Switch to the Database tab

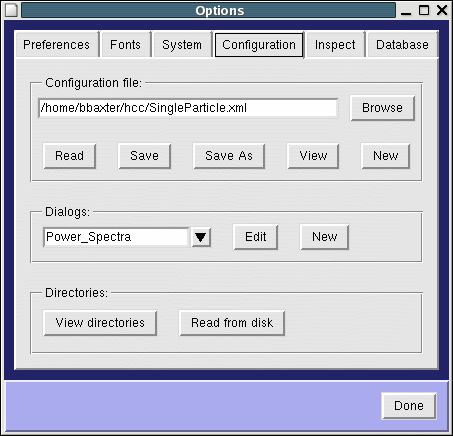[x=402, y=45]
